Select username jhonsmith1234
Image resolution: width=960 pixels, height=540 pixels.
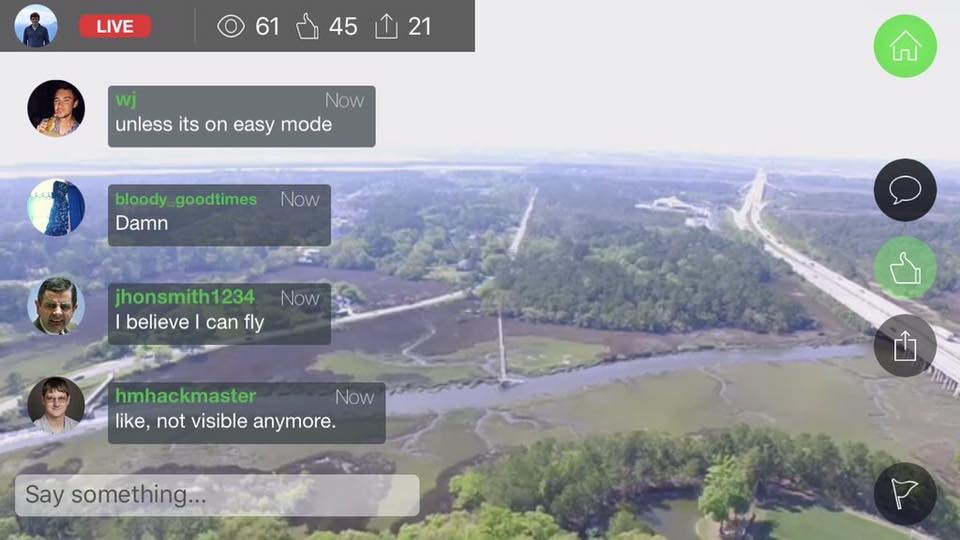tap(185, 297)
